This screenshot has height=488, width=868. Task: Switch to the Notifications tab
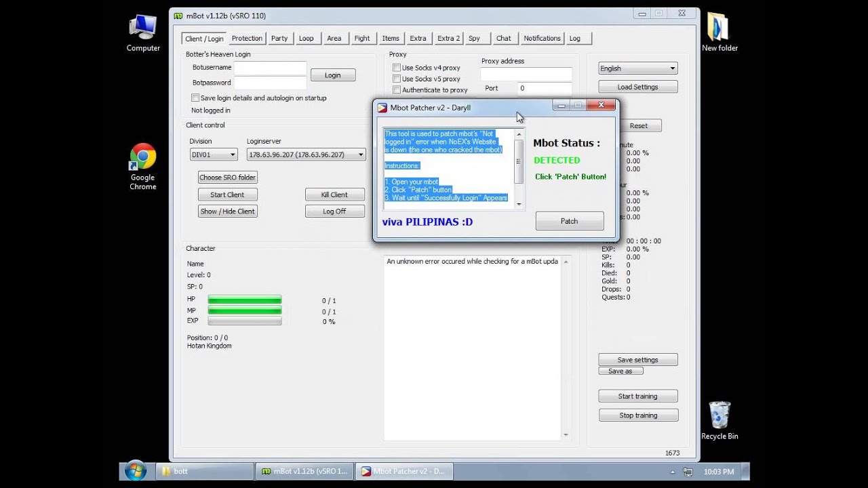click(542, 39)
